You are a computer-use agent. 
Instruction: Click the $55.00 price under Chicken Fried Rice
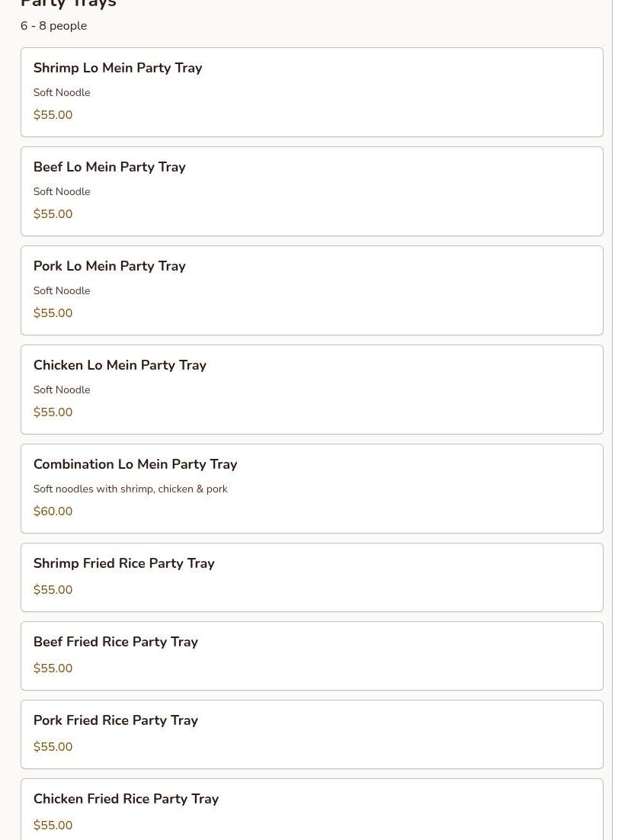(53, 826)
